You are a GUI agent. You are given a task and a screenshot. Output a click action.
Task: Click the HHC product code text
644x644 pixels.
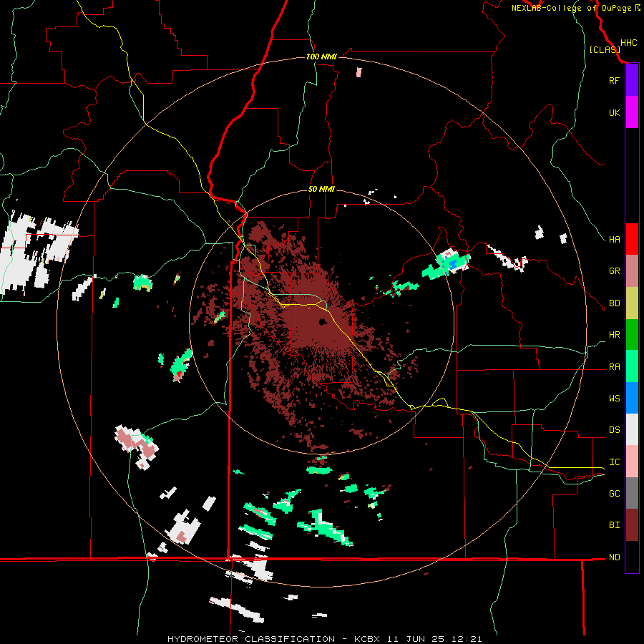point(628,43)
